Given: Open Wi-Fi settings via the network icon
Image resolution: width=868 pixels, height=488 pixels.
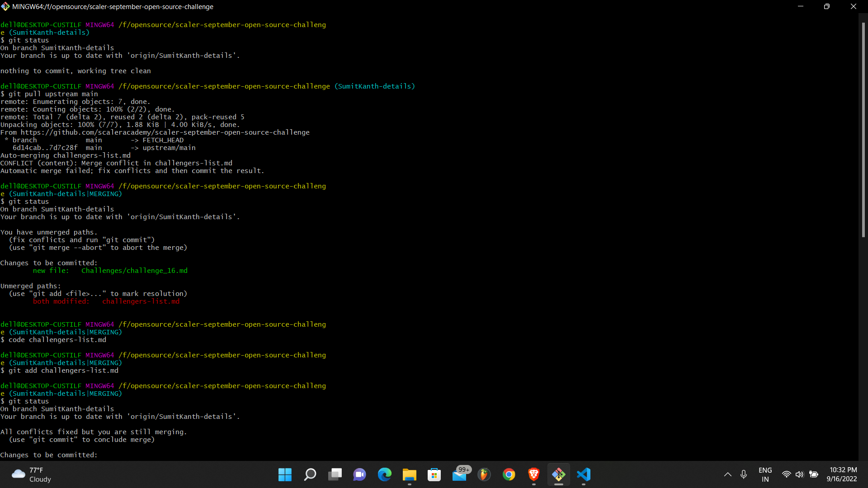Looking at the screenshot, I should pyautogui.click(x=786, y=475).
